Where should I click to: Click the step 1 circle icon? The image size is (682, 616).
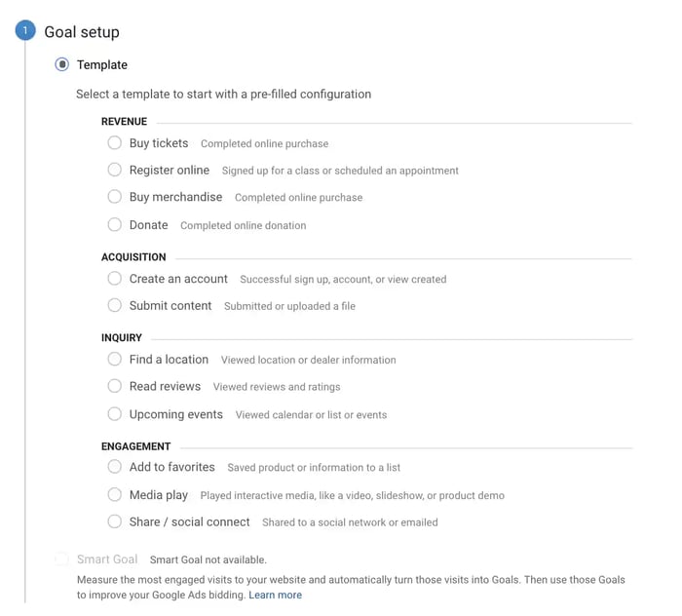point(25,31)
